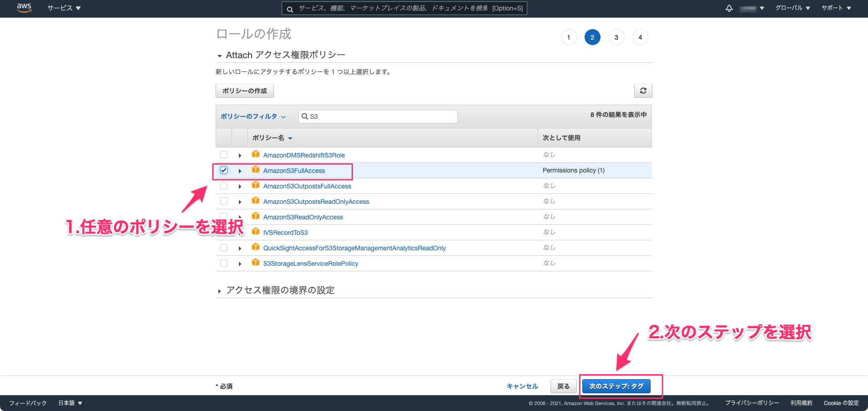Expand the S3StorageLensServiceRolePolicy row details
Viewport: 868px width, 411px height.
[x=240, y=264]
